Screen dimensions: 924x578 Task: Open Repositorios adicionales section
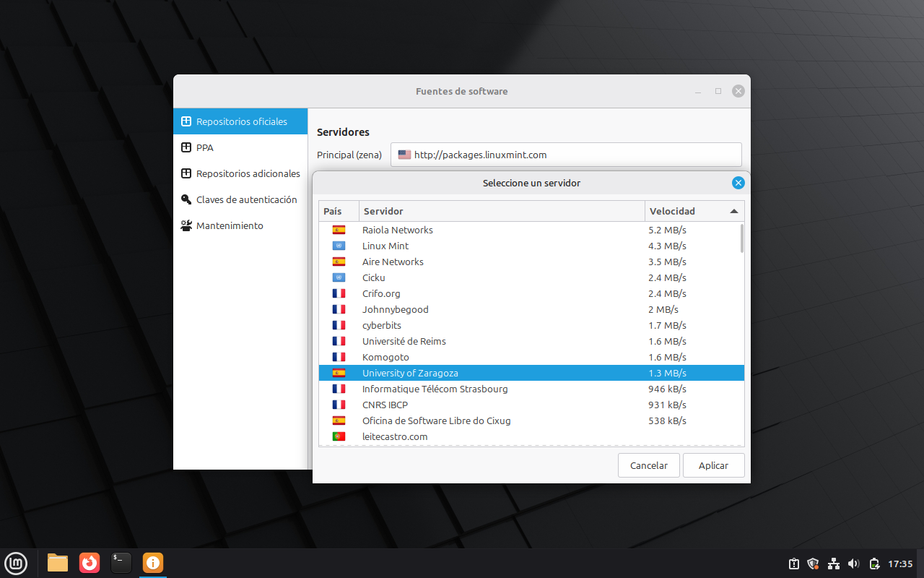(x=240, y=173)
